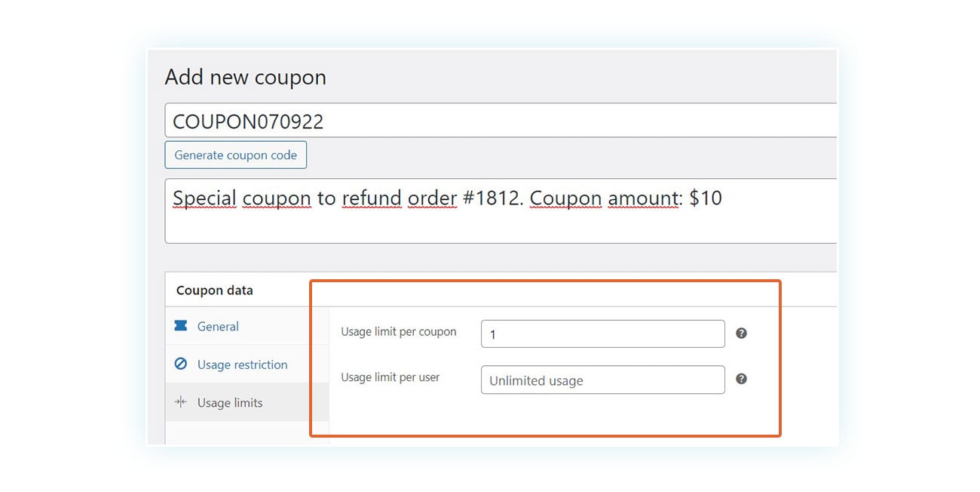This screenshot has width=980, height=492.
Task: Click the Unlimited usage input field
Action: point(602,380)
